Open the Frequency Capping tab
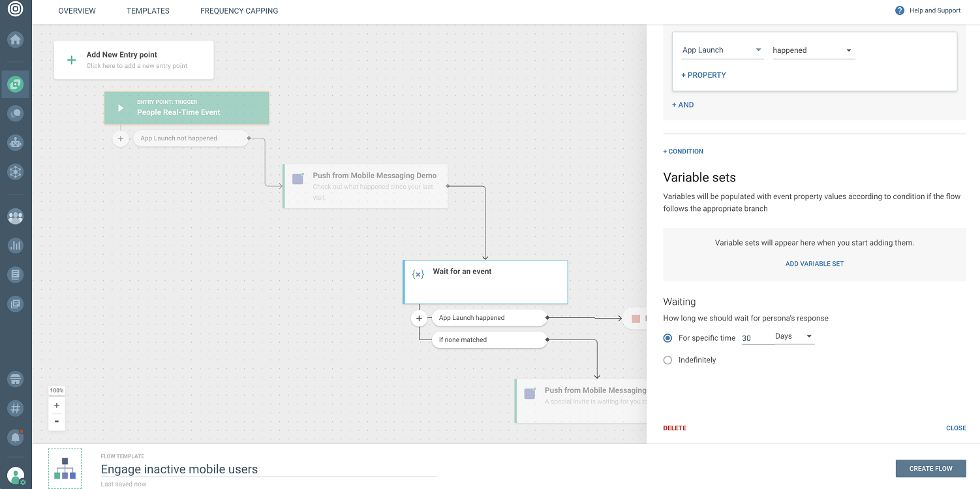 click(x=239, y=11)
